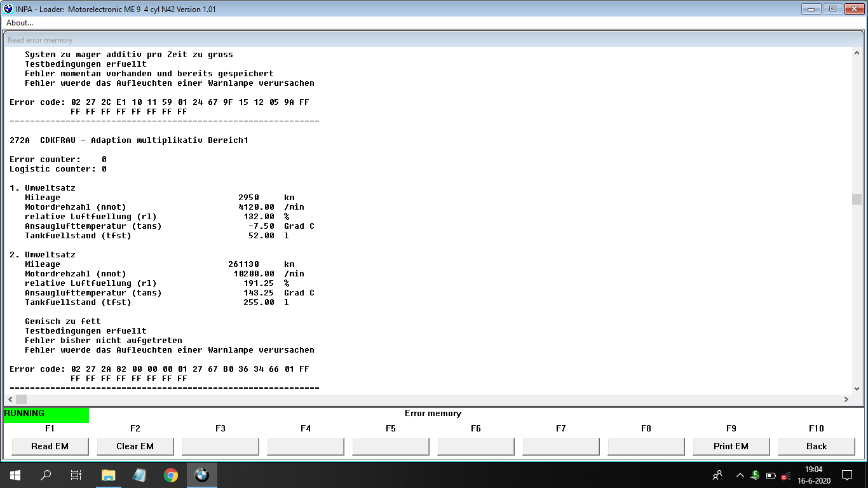The height and width of the screenshot is (488, 868).
Task: Open Google Chrome from the taskbar
Action: [x=170, y=475]
